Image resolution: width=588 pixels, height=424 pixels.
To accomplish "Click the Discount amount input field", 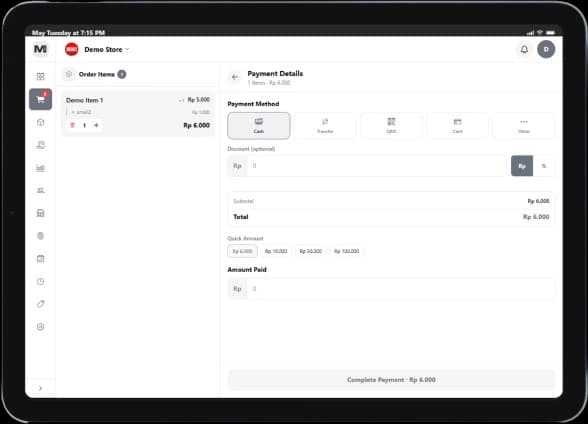I will 376,166.
